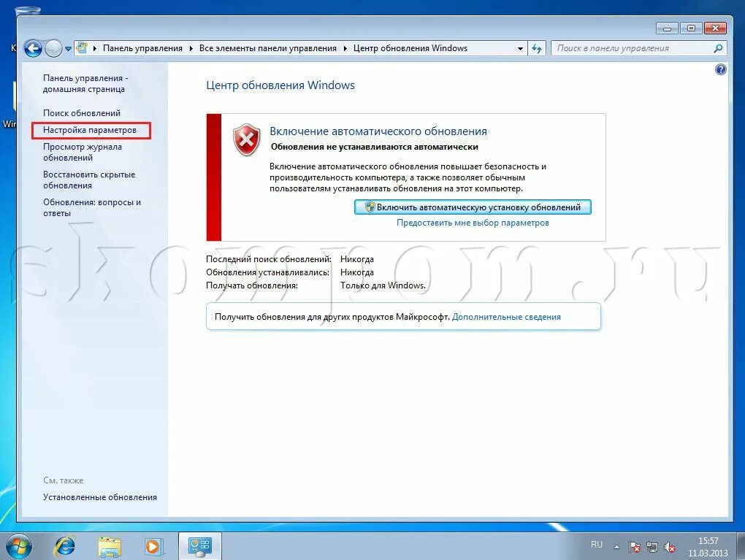Click the muted volume tray icon

point(670,547)
